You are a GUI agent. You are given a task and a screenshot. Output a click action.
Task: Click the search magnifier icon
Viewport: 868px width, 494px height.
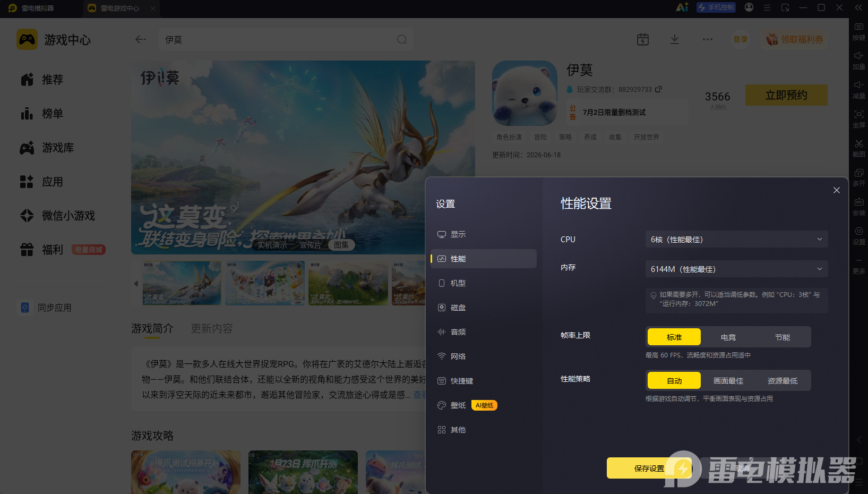(x=402, y=39)
